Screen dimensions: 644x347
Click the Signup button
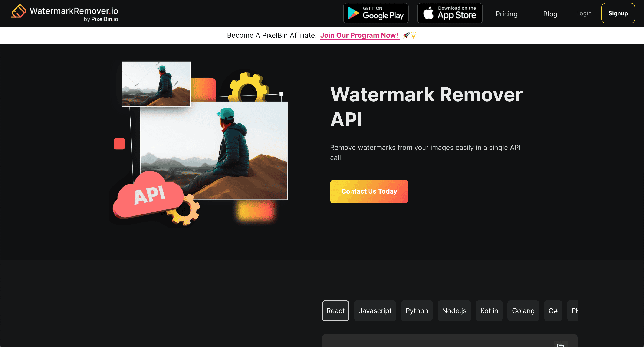pyautogui.click(x=618, y=13)
